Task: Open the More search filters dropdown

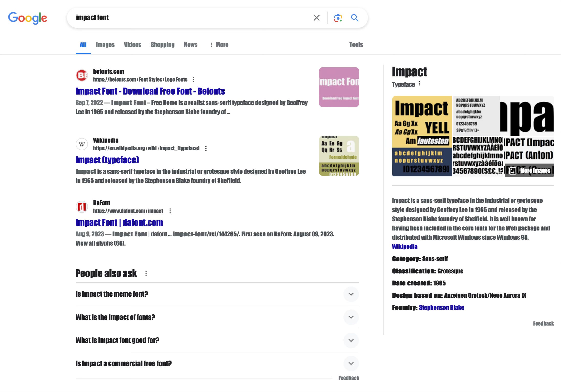Action: pyautogui.click(x=219, y=45)
